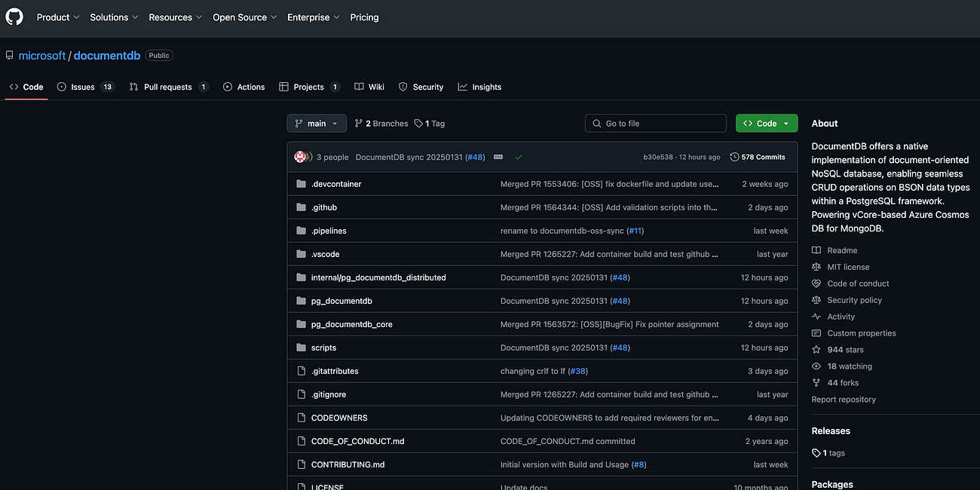This screenshot has width=980, height=490.
Task: Open the Enterprise menu
Action: click(314, 17)
